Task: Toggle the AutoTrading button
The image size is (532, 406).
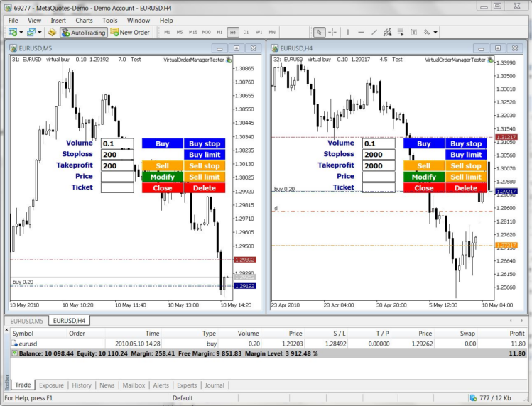Action: (x=84, y=33)
